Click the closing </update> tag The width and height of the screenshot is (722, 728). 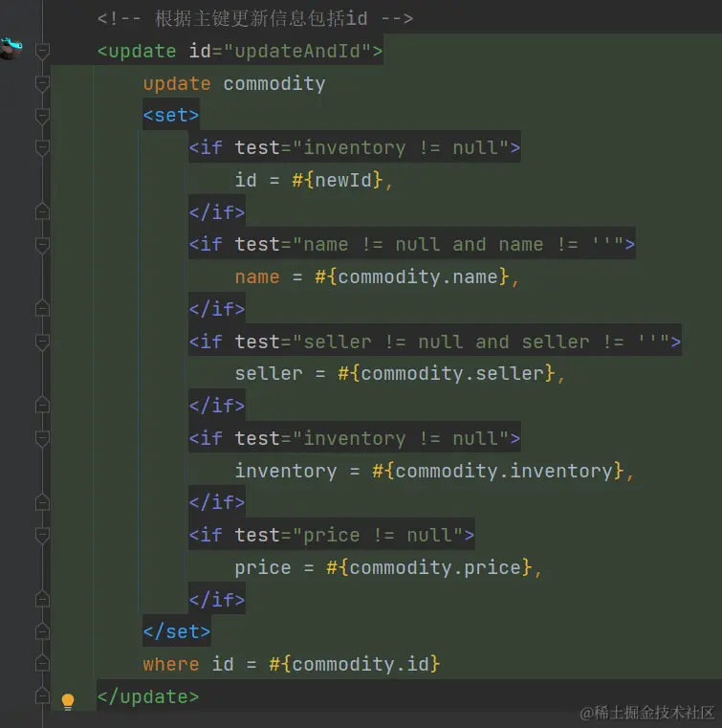pos(147,696)
